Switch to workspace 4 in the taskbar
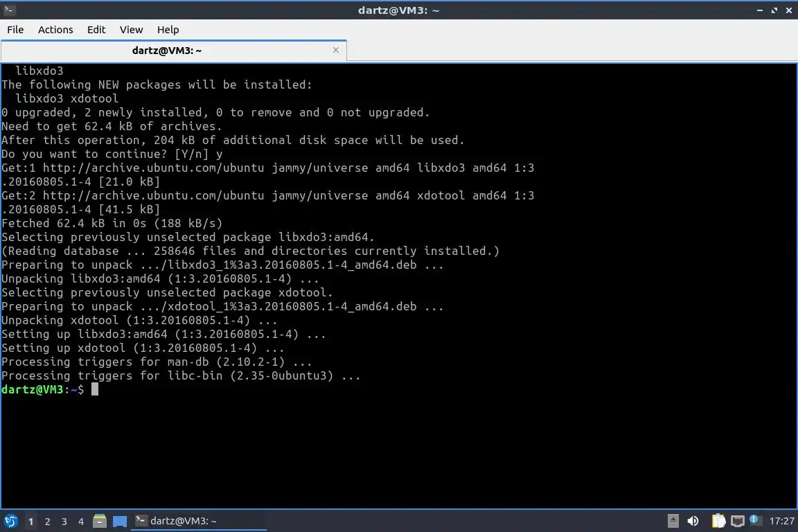Screen dimensions: 798x532 click(80, 522)
